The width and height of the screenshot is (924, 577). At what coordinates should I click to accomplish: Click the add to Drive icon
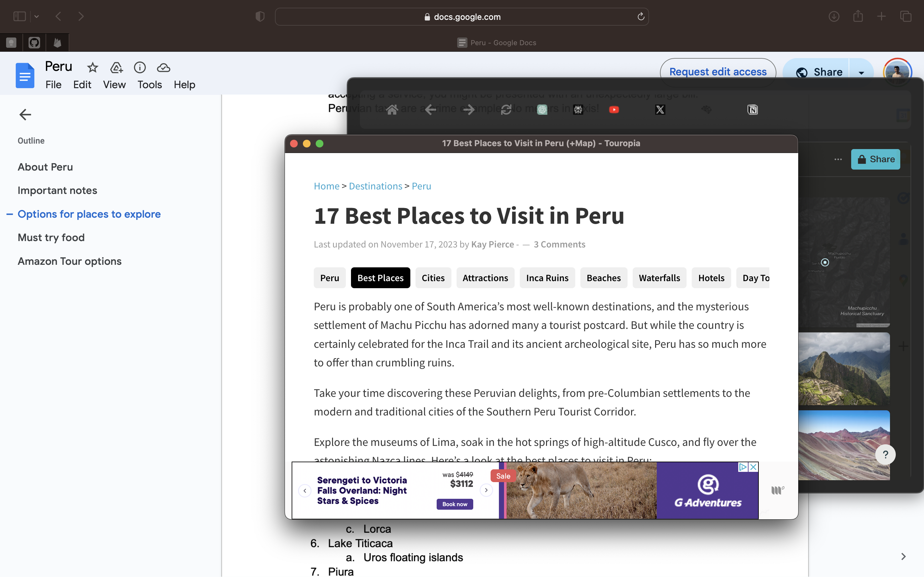116,68
